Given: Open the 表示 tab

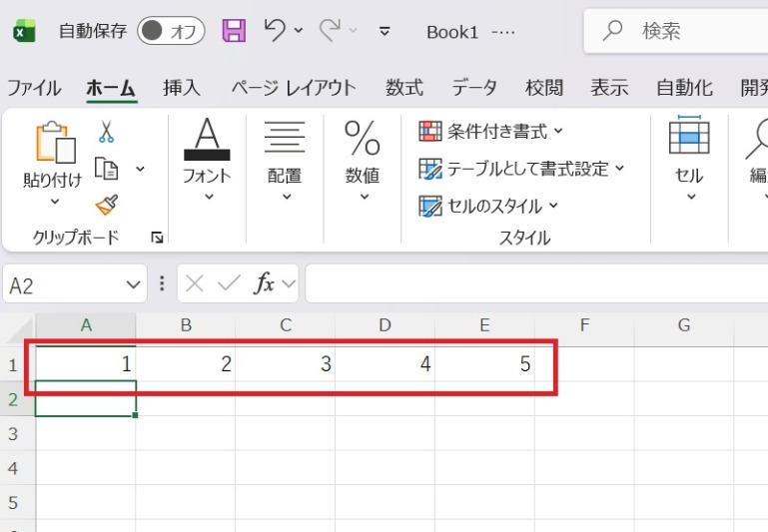Looking at the screenshot, I should pos(609,88).
